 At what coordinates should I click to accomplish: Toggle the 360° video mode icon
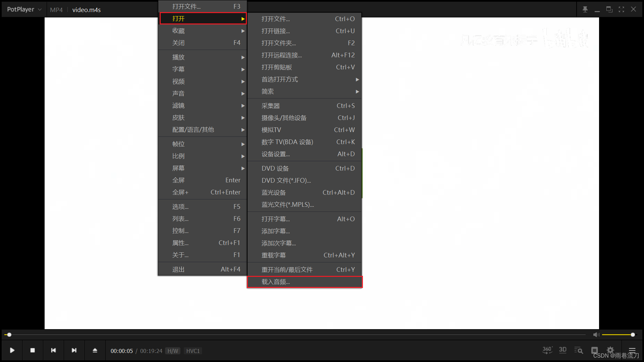[x=547, y=350]
